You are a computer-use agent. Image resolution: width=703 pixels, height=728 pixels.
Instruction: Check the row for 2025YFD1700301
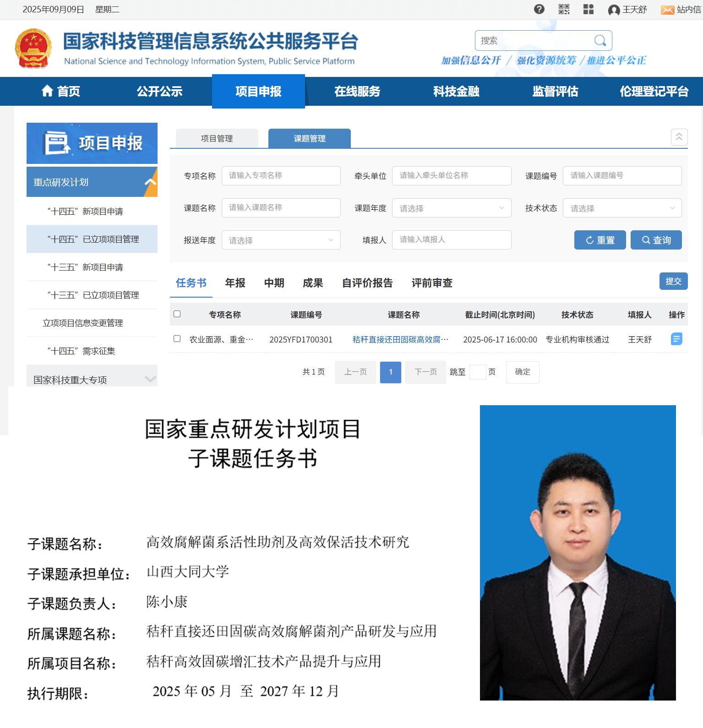click(177, 339)
